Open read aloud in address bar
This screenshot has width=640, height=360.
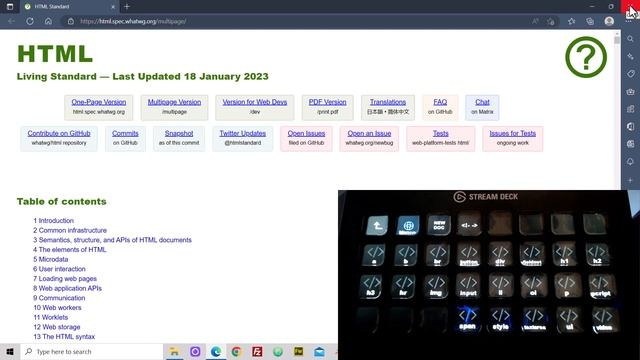535,21
